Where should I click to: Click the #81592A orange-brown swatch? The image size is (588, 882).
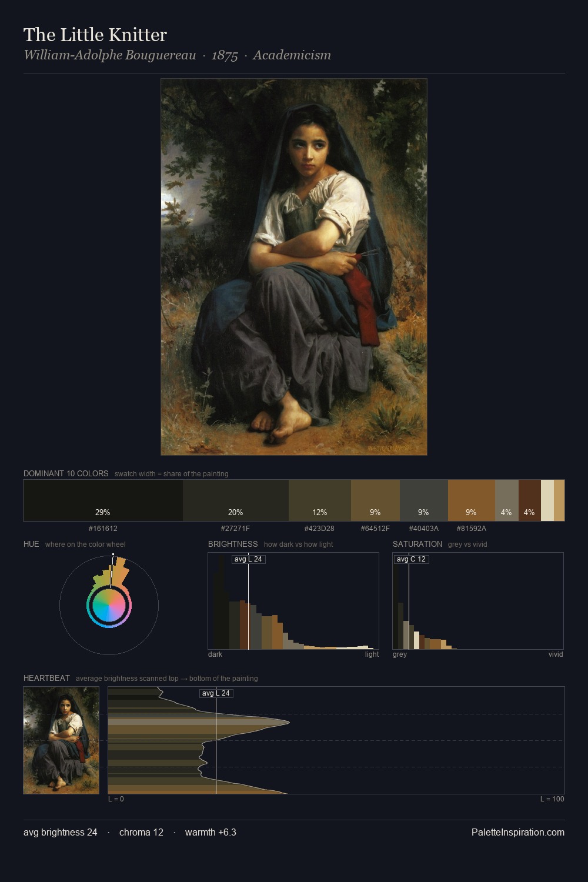tap(472, 500)
